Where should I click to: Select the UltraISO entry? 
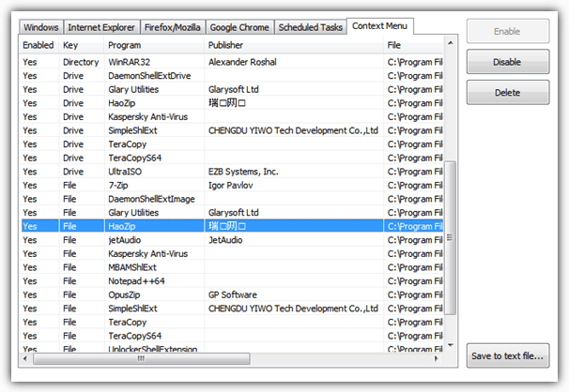coord(232,172)
